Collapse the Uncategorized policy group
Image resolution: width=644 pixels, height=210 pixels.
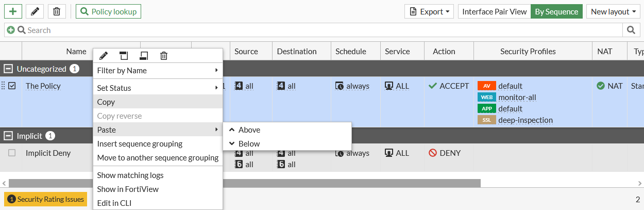8,69
